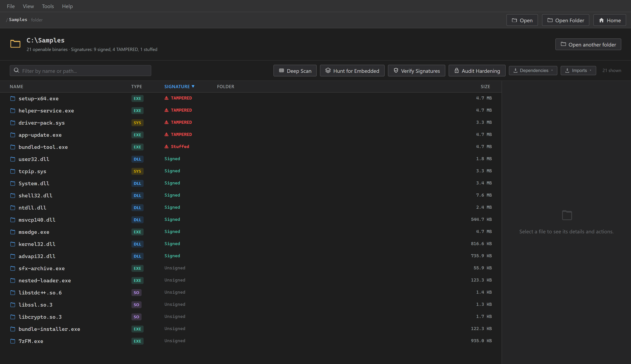Click the file icon beside bundle-installer.exe
Viewport: 631px width, 364px height.
pos(13,329)
